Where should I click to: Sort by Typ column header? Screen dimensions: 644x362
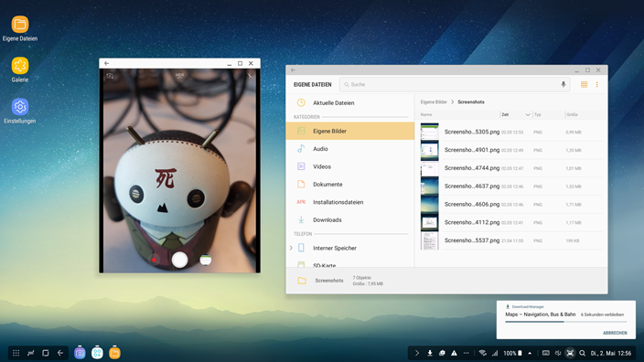(x=538, y=114)
